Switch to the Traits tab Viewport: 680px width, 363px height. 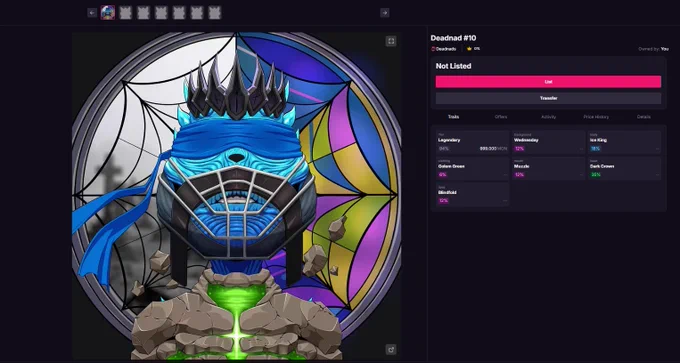click(454, 117)
